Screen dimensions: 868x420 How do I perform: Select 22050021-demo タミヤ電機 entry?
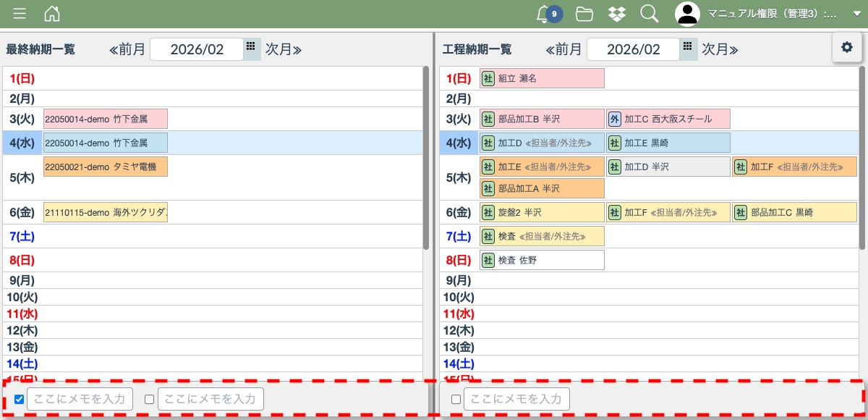tap(106, 167)
